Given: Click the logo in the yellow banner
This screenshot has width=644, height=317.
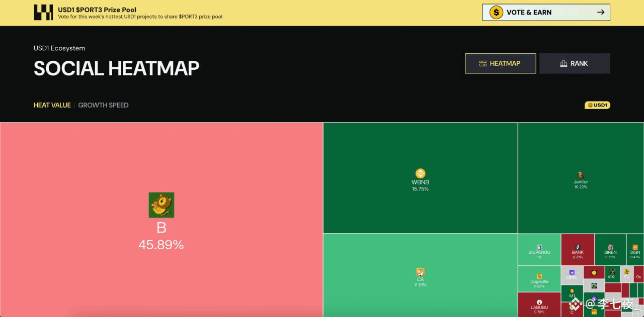Looking at the screenshot, I should pyautogui.click(x=43, y=13).
